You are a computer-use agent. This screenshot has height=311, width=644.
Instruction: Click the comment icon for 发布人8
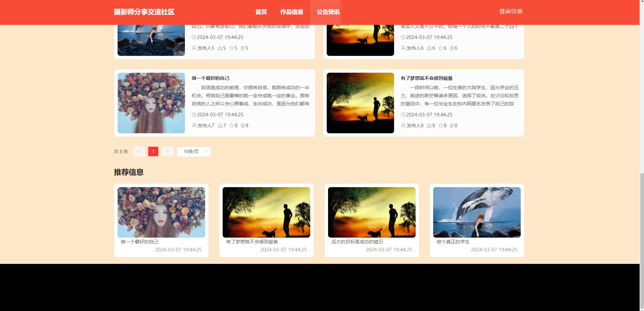(452, 126)
